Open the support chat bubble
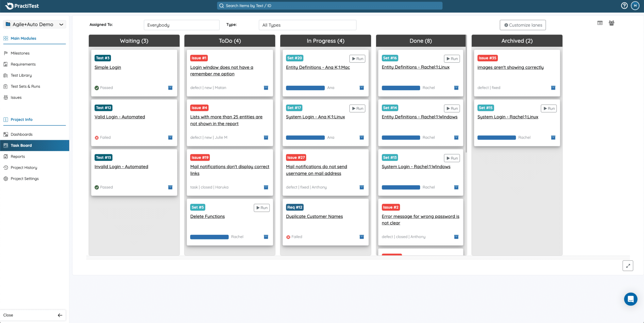 click(x=630, y=299)
